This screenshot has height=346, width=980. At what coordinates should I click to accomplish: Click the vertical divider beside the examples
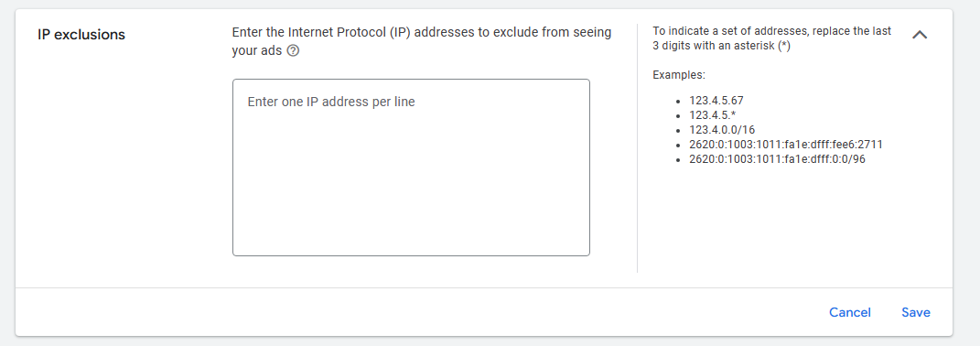[637, 148]
